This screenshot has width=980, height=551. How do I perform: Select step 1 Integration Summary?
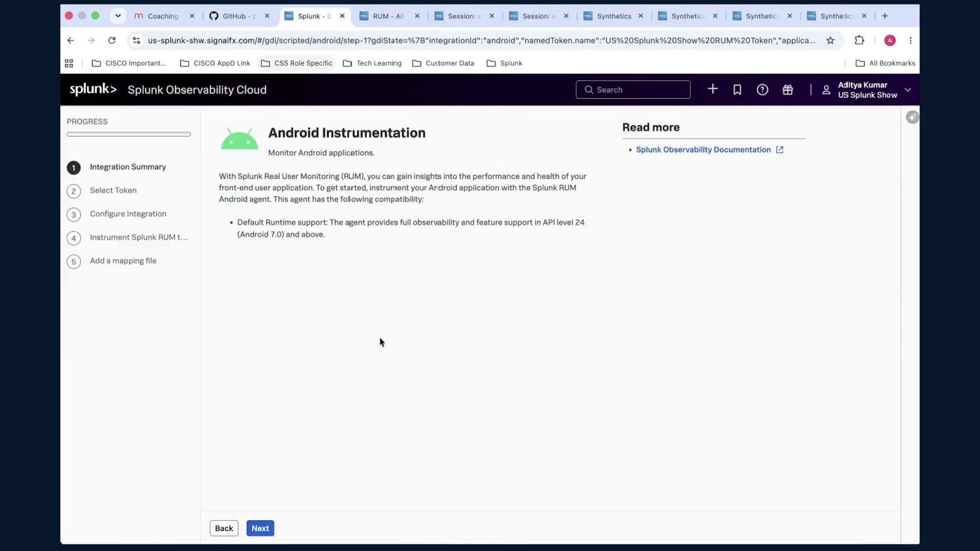(116, 167)
